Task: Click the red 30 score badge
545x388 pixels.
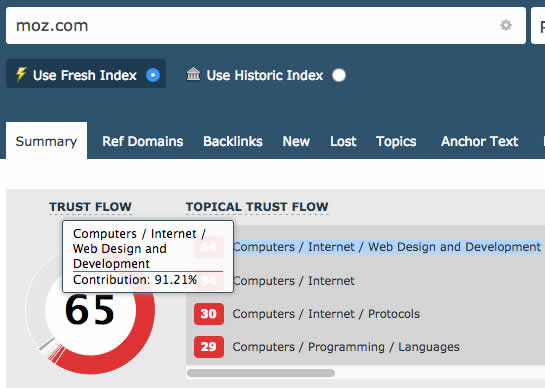Action: click(x=209, y=314)
